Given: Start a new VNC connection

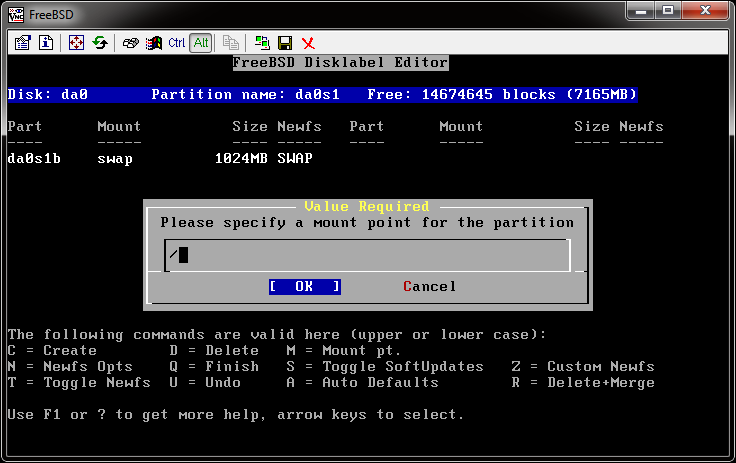Looking at the screenshot, I should pos(262,43).
